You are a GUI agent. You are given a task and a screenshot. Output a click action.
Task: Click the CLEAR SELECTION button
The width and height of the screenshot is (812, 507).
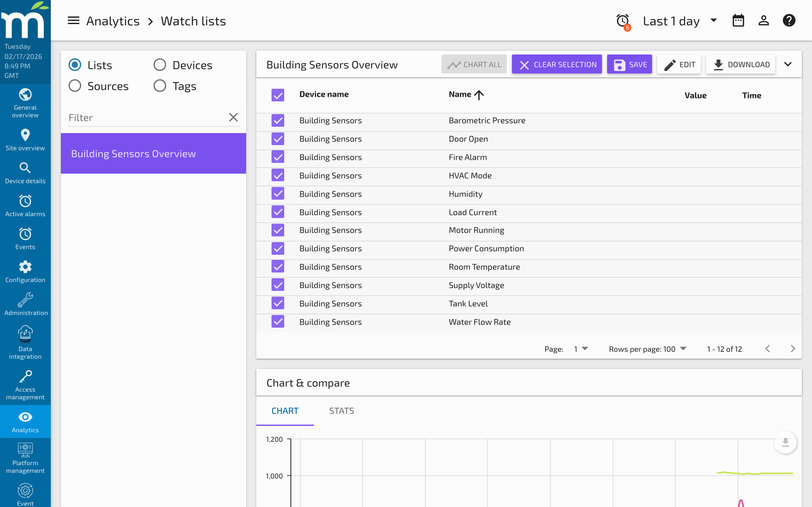point(557,64)
